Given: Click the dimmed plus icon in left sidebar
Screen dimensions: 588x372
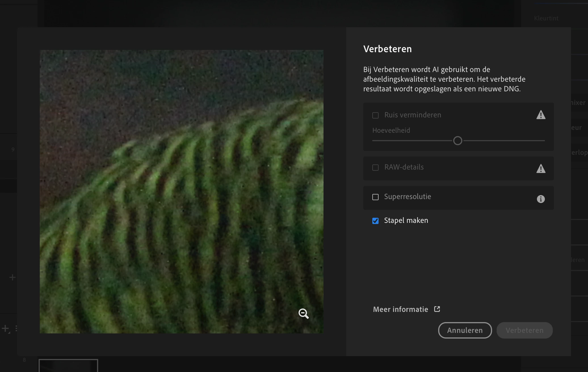Looking at the screenshot, I should click(12, 277).
